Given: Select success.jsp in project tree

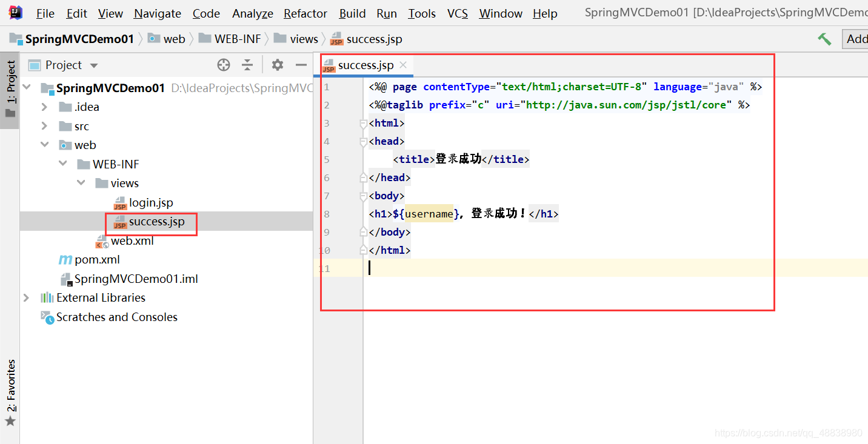Looking at the screenshot, I should [156, 222].
